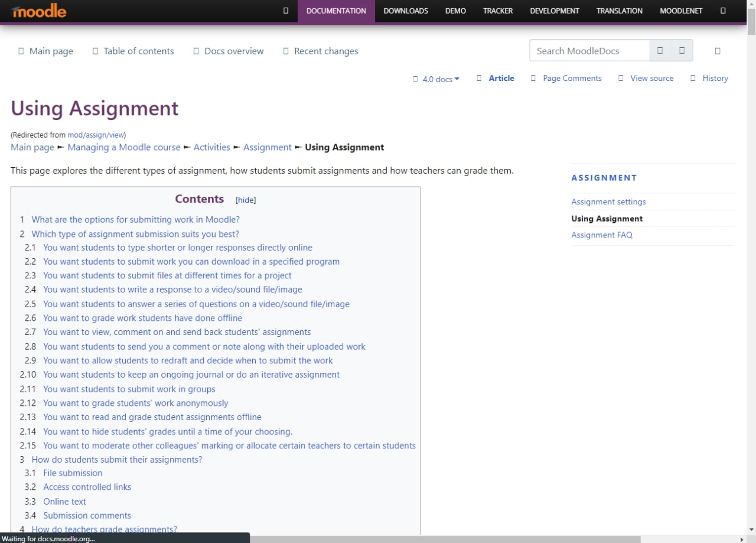Open the 4.0 docs version dropdown
756x543 pixels.
point(436,79)
